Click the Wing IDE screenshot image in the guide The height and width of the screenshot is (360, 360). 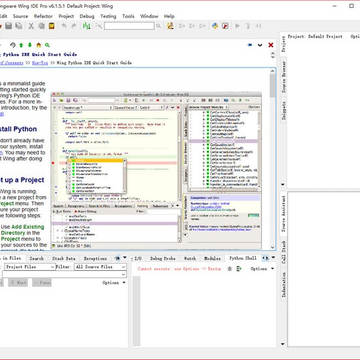point(156,171)
